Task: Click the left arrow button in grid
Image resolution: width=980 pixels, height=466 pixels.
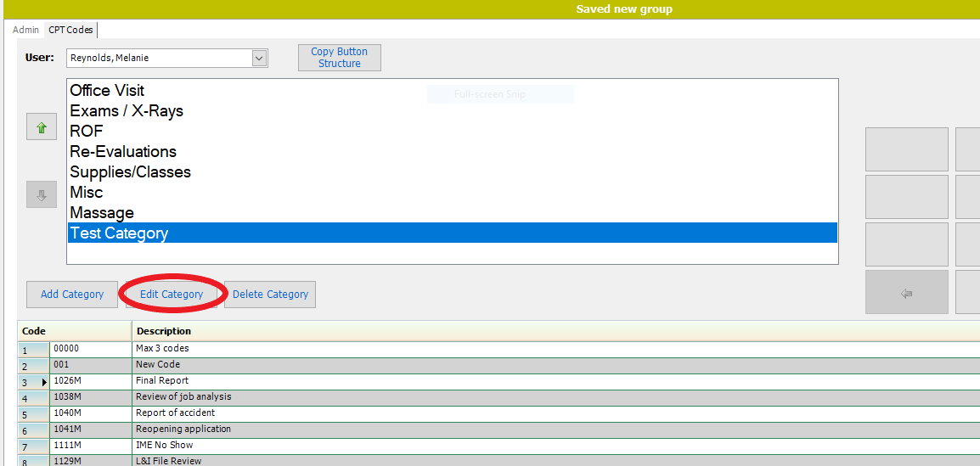Action: click(906, 292)
